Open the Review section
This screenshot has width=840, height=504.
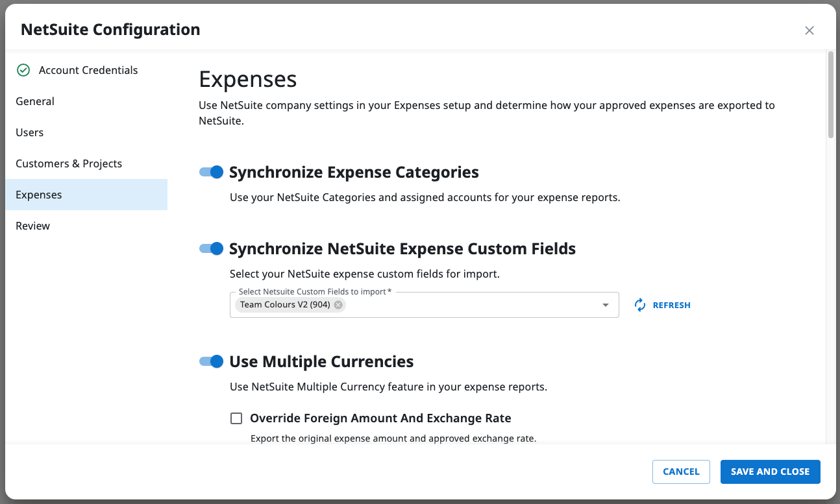click(x=86, y=226)
